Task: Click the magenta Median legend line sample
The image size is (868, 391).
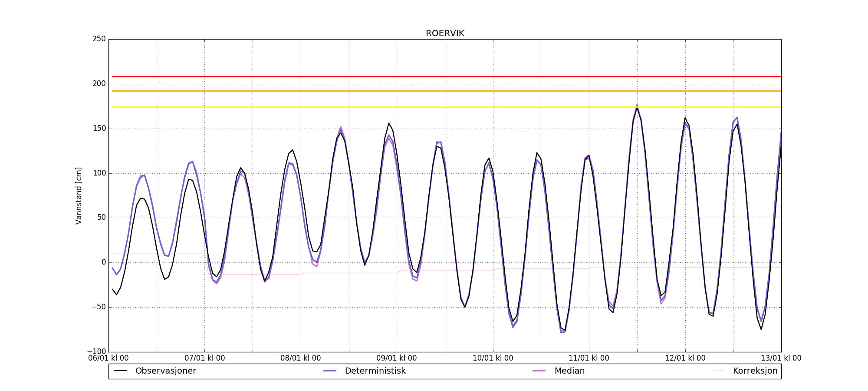Action: (x=539, y=371)
